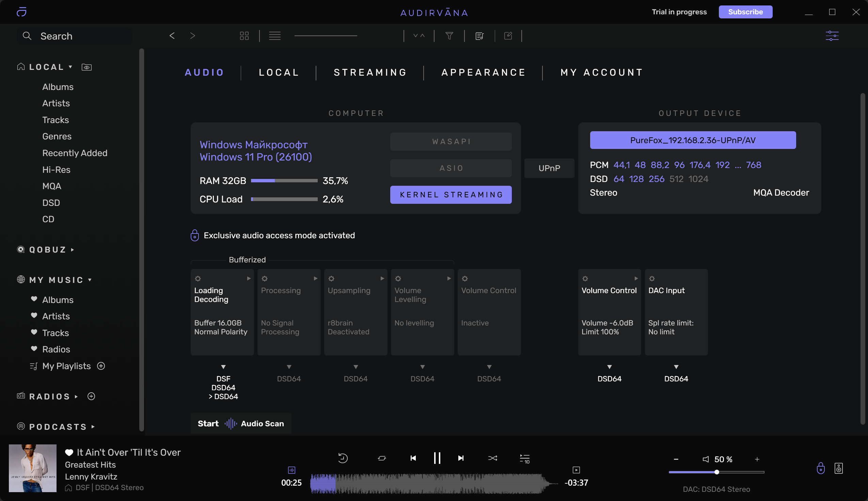This screenshot has height=501, width=868.
Task: Open the MY ACCOUNT tab
Action: [x=602, y=72]
